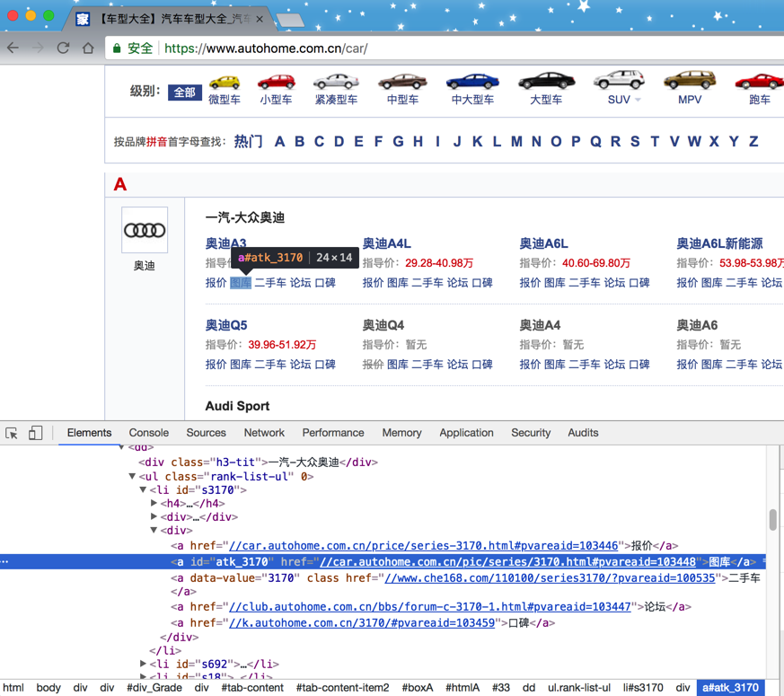The height and width of the screenshot is (696, 784).
Task: Click the price series-3170 href link
Action: coord(423,545)
